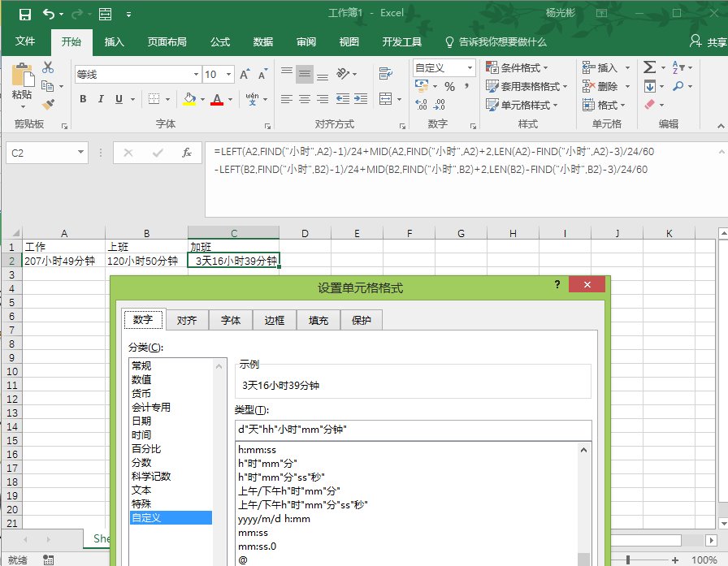Click the Clear formatting eraser icon
The image size is (728, 566).
pos(648,105)
